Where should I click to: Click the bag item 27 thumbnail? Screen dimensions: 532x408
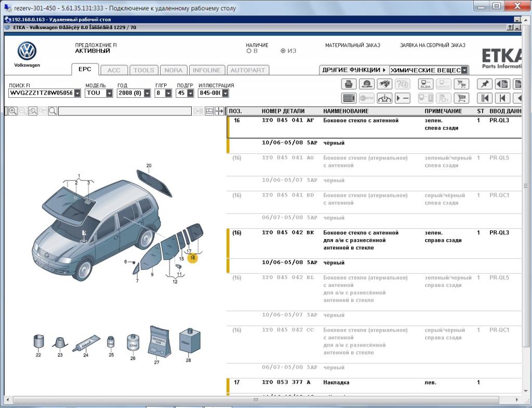tap(159, 341)
